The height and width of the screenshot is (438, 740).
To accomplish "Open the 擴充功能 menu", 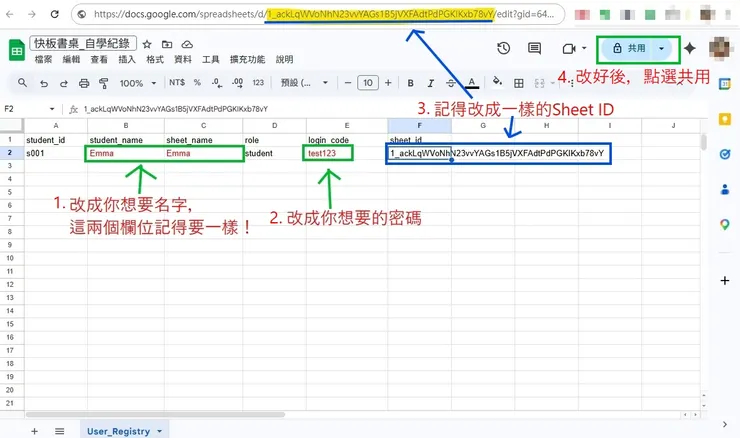I will [247, 59].
